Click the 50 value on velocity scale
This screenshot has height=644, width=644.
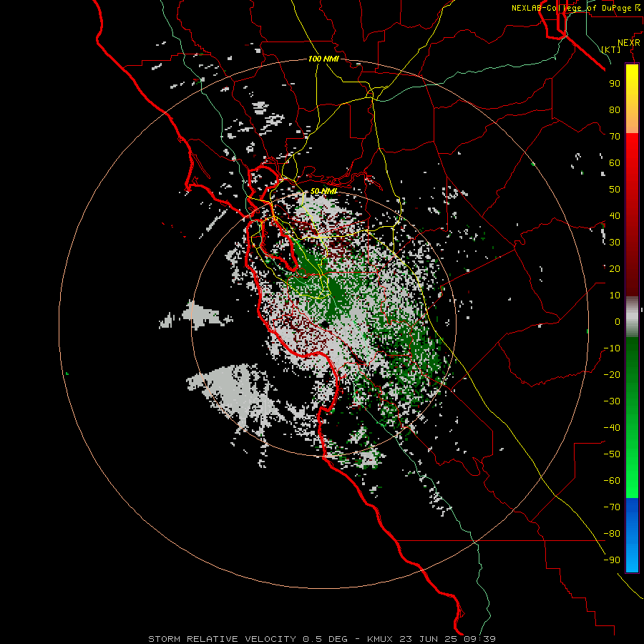click(x=615, y=190)
